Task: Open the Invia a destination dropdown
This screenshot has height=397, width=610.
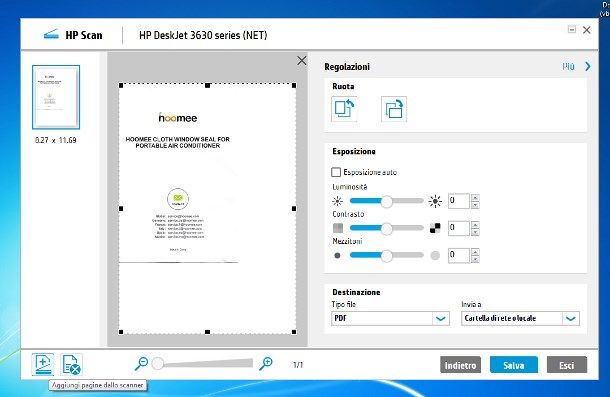Action: point(520,318)
